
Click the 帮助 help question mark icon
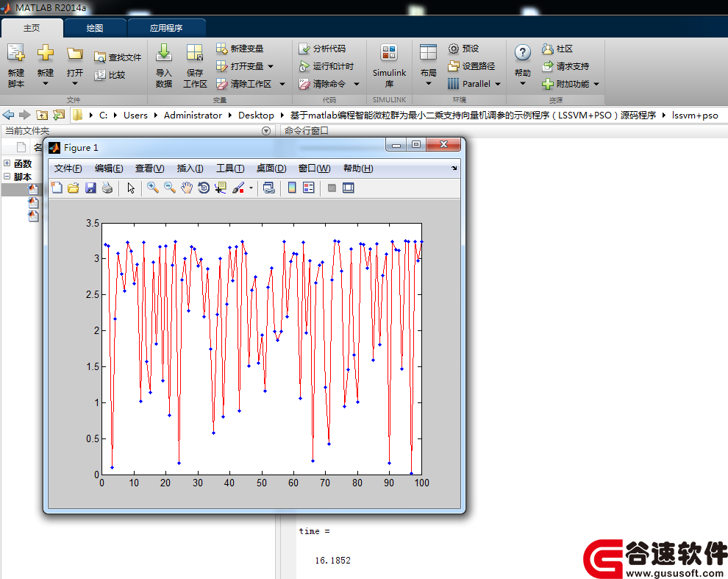coord(523,52)
